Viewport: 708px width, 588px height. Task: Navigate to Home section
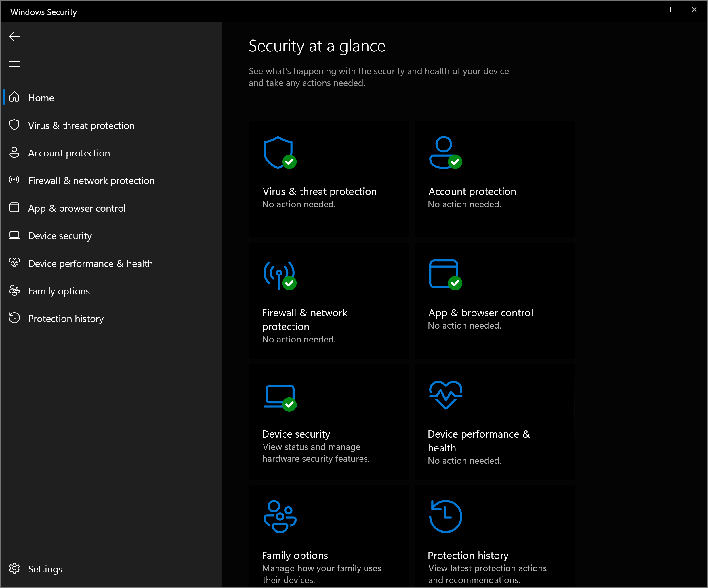point(42,97)
